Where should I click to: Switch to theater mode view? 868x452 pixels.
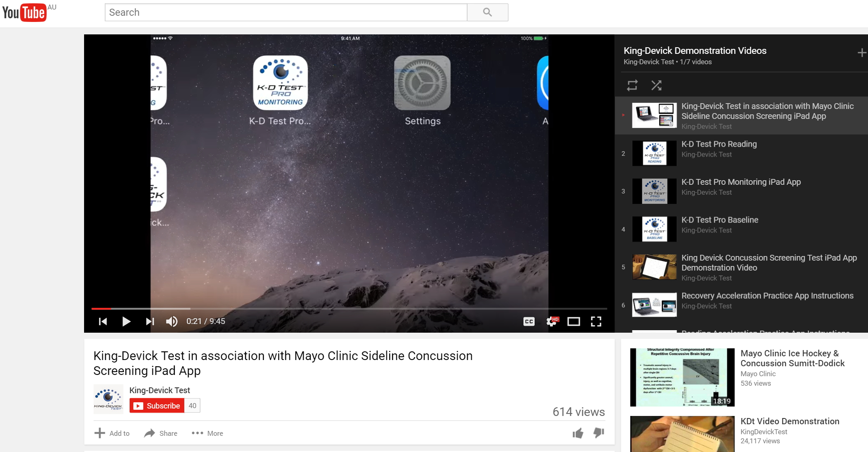(574, 321)
